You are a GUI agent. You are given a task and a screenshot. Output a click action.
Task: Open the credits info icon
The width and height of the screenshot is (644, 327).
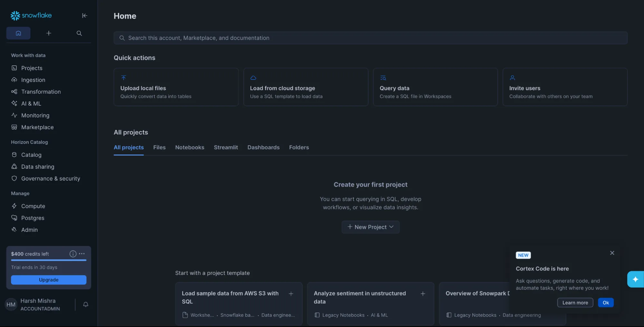click(x=72, y=254)
